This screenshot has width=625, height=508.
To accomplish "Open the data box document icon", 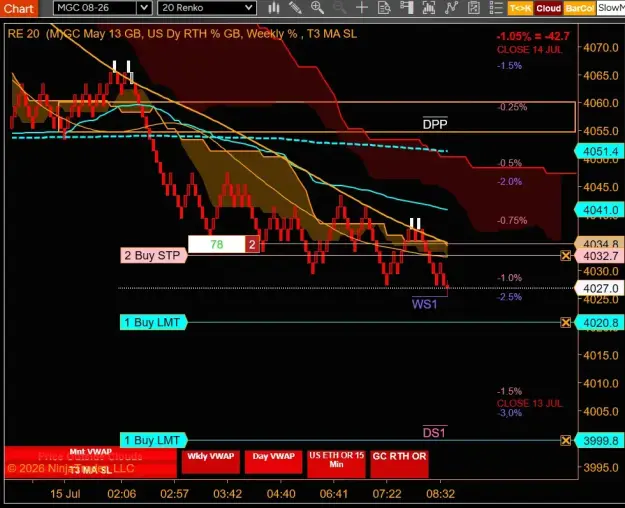I will point(384,8).
